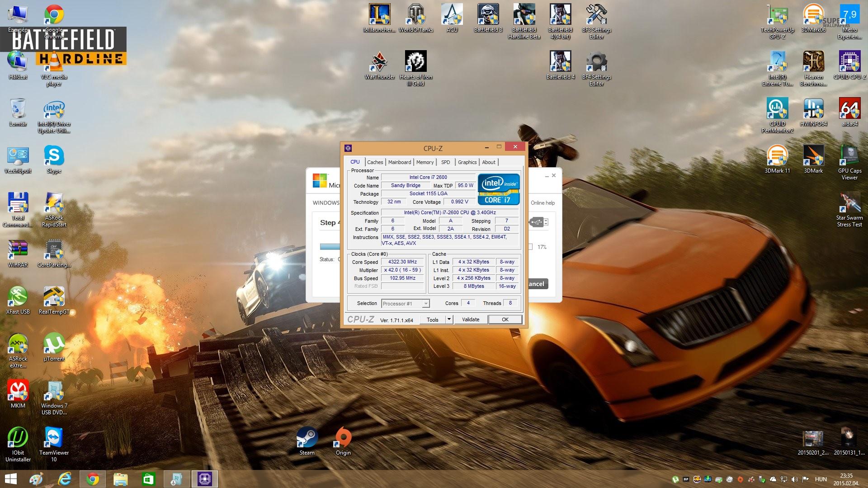Open the Lomtár recycle bin icon

pyautogui.click(x=18, y=113)
